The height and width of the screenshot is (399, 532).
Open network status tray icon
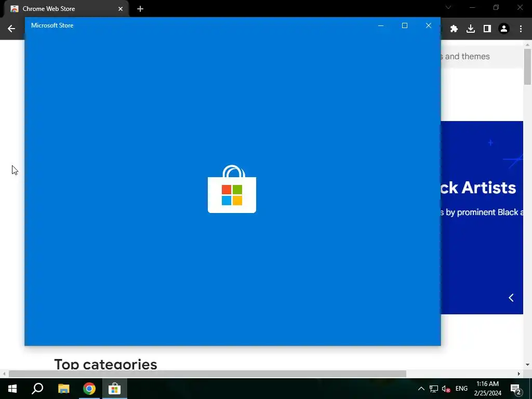434,389
